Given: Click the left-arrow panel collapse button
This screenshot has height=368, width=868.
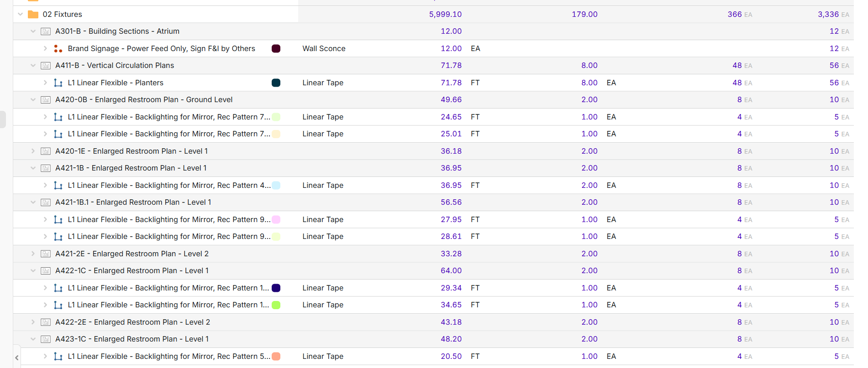Looking at the screenshot, I should [17, 358].
